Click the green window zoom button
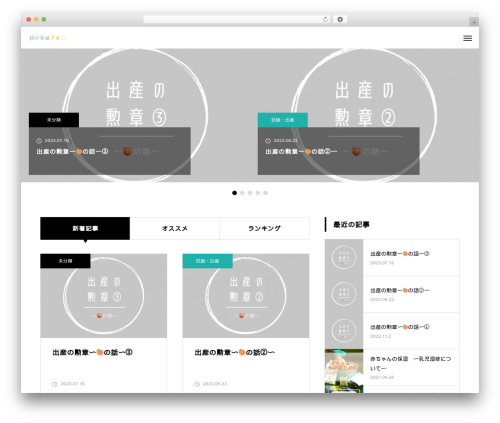Image resolution: width=500 pixels, height=423 pixels. 44,20
